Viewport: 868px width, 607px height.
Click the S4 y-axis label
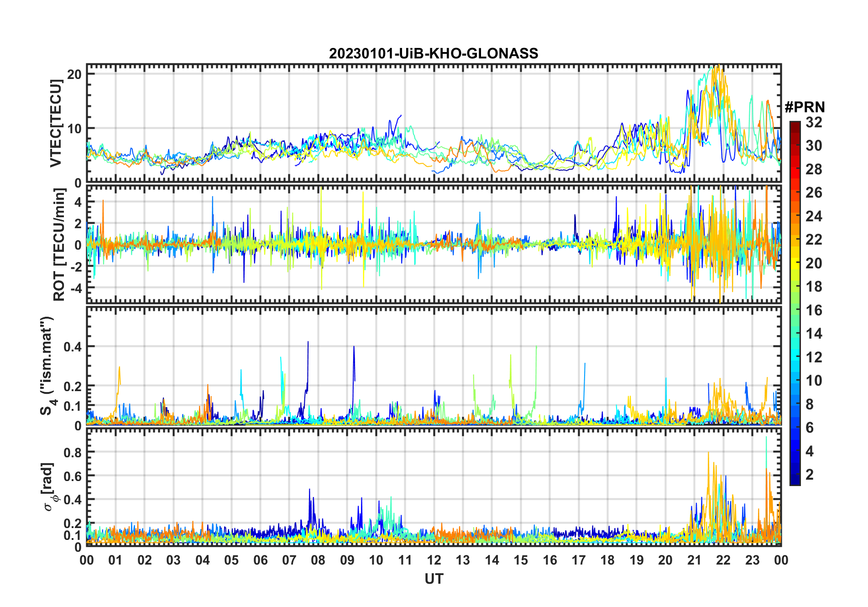tap(47, 366)
